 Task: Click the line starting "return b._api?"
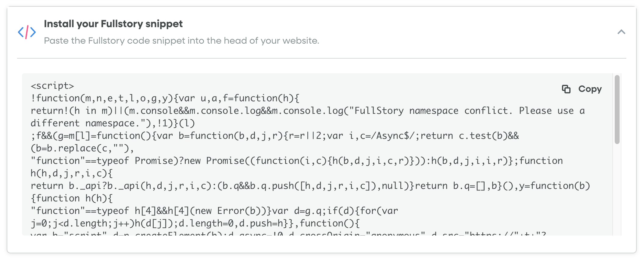pos(310,186)
